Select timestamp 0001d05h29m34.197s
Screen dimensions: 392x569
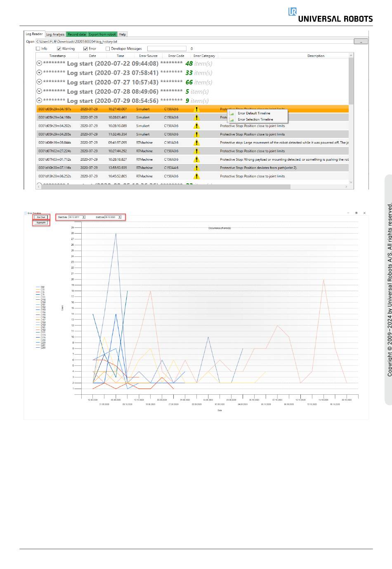(x=54, y=109)
